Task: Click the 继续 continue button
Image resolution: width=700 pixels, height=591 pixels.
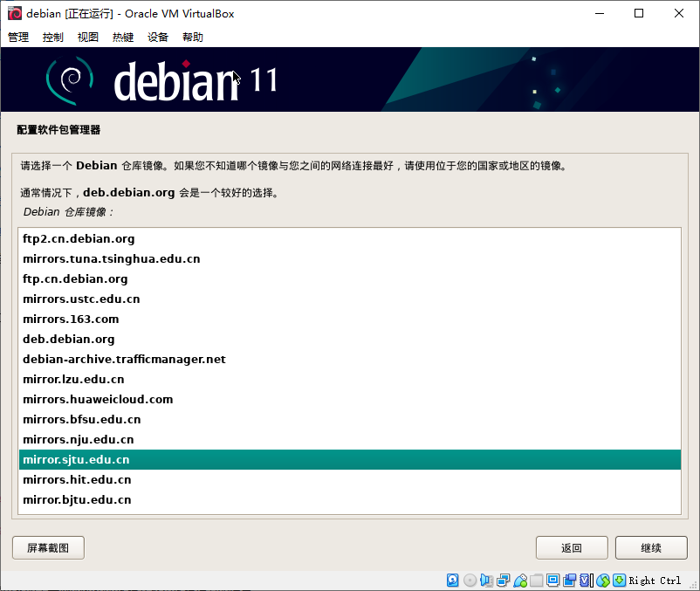Action: click(x=651, y=547)
